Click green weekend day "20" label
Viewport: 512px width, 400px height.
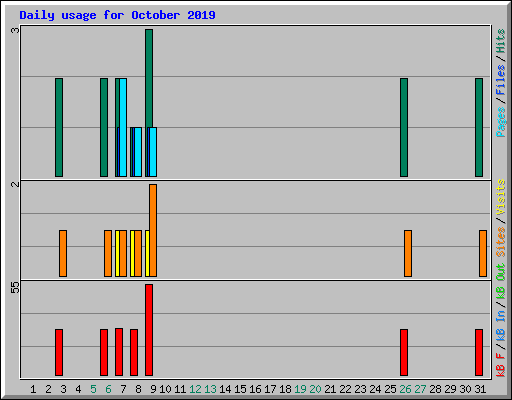click(315, 389)
